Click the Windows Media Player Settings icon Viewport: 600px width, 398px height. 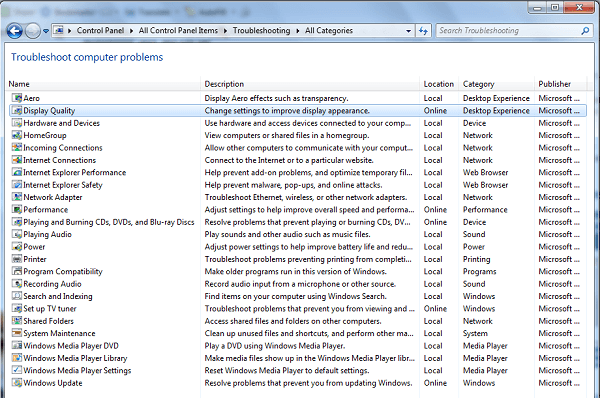pyautogui.click(x=17, y=370)
